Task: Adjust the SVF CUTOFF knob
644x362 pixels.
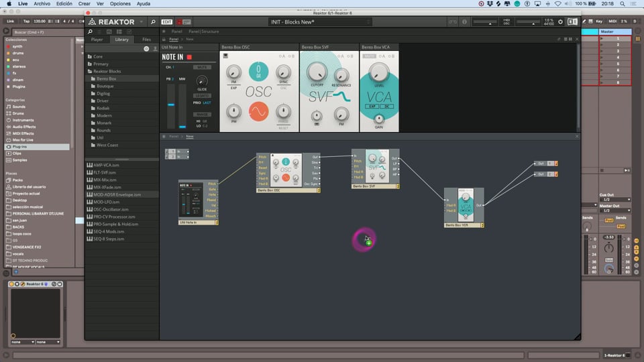Action: 317,72
